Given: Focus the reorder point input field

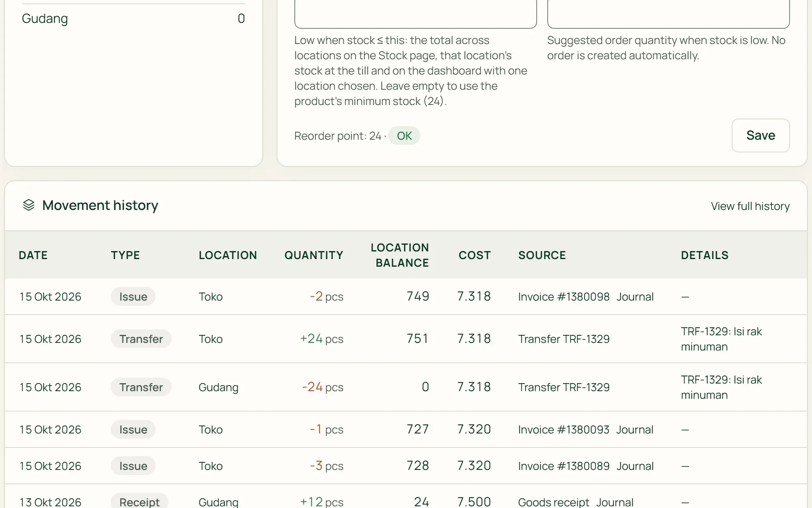Looking at the screenshot, I should click(x=415, y=14).
